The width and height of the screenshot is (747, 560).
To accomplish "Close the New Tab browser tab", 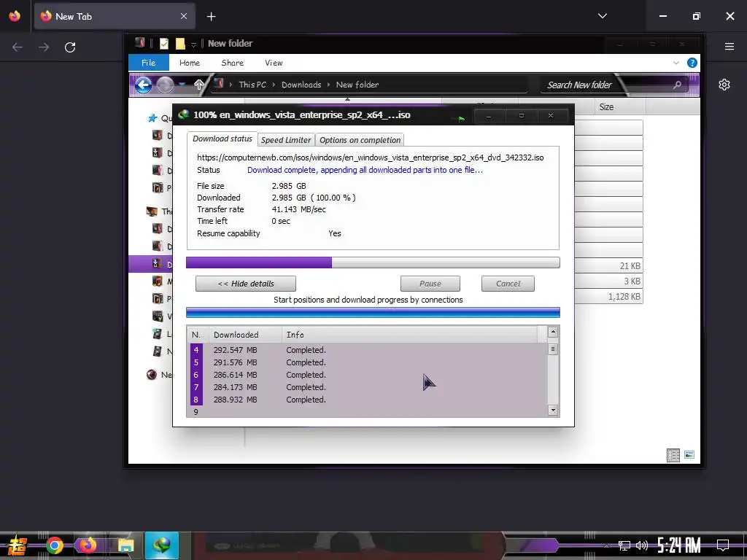I will (184, 16).
